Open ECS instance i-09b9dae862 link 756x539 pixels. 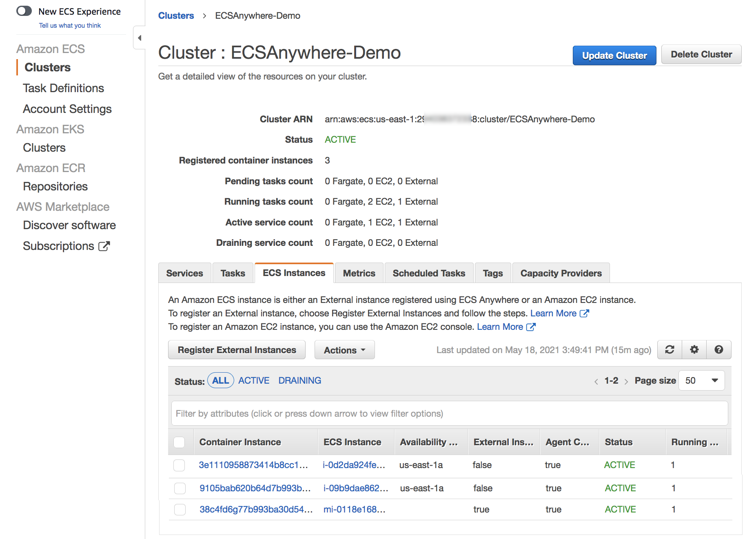356,488
